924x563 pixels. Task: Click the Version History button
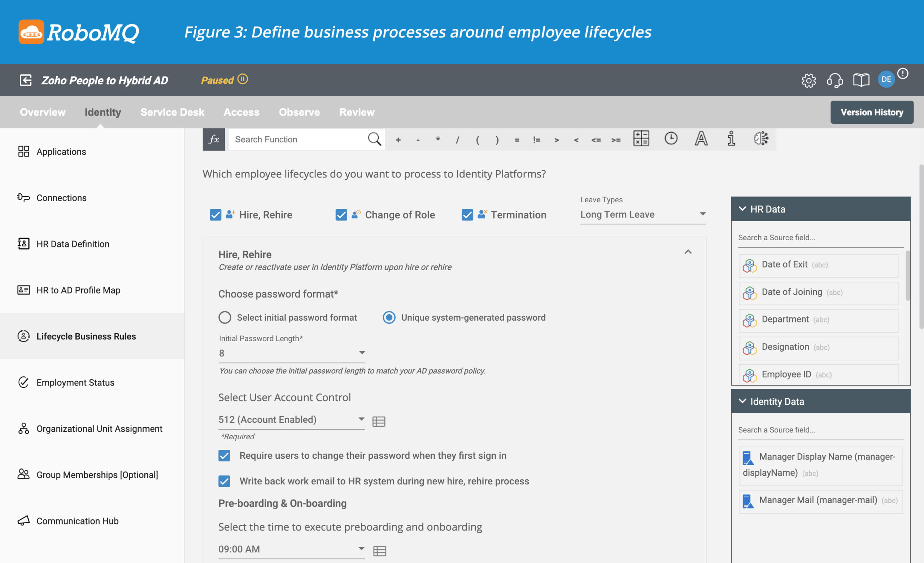click(x=872, y=112)
